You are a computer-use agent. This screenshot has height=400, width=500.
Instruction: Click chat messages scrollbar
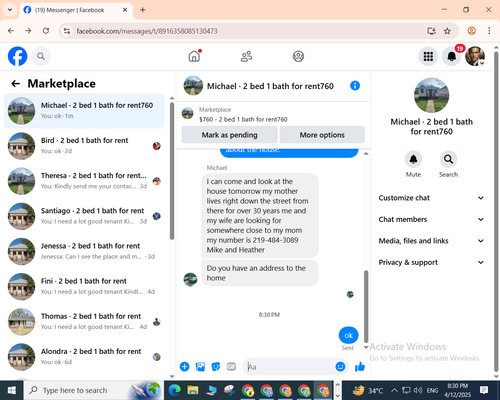click(366, 307)
